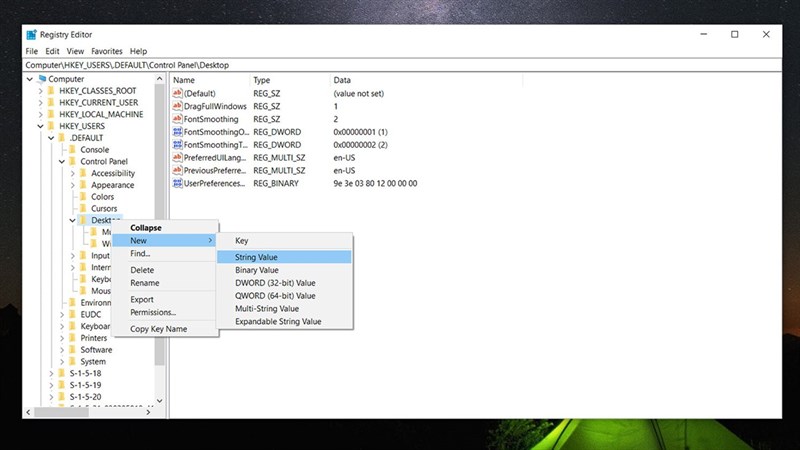Click the Name column header

210,80
